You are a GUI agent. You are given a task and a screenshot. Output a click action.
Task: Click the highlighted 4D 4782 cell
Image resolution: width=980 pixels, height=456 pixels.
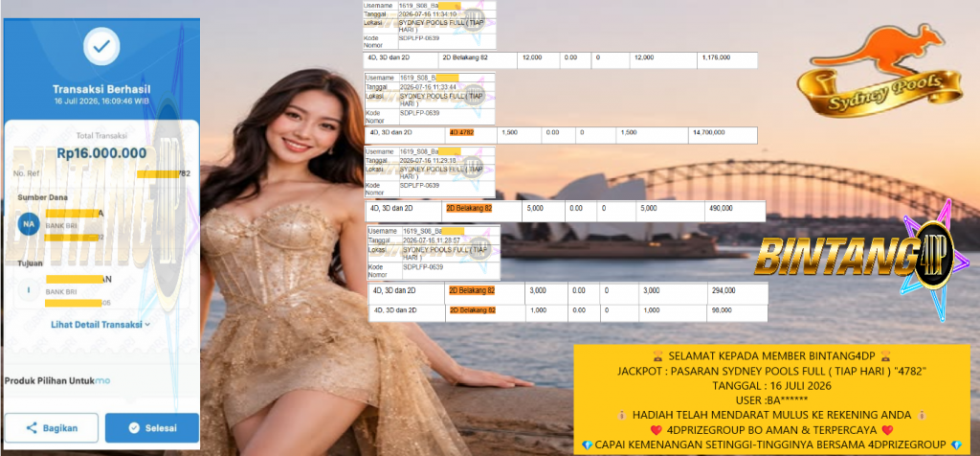[462, 132]
